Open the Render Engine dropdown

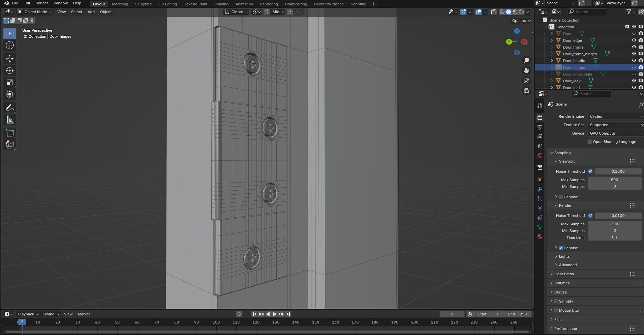coord(616,116)
